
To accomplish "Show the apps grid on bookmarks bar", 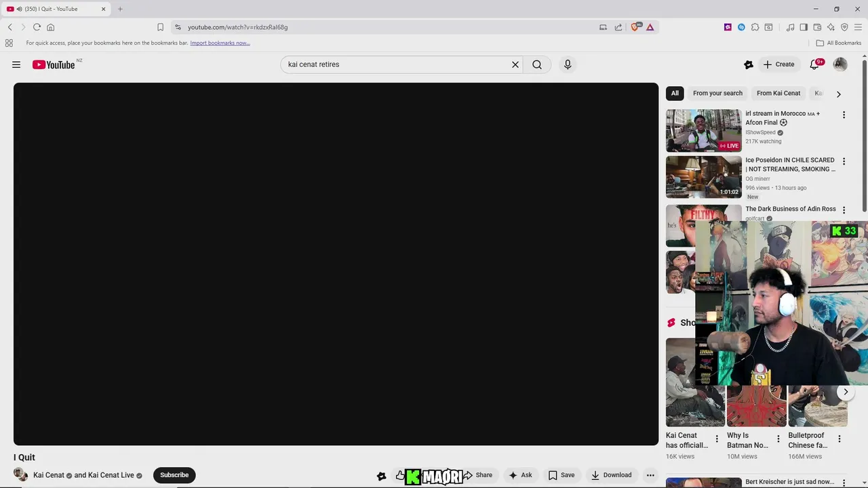I will [x=9, y=43].
